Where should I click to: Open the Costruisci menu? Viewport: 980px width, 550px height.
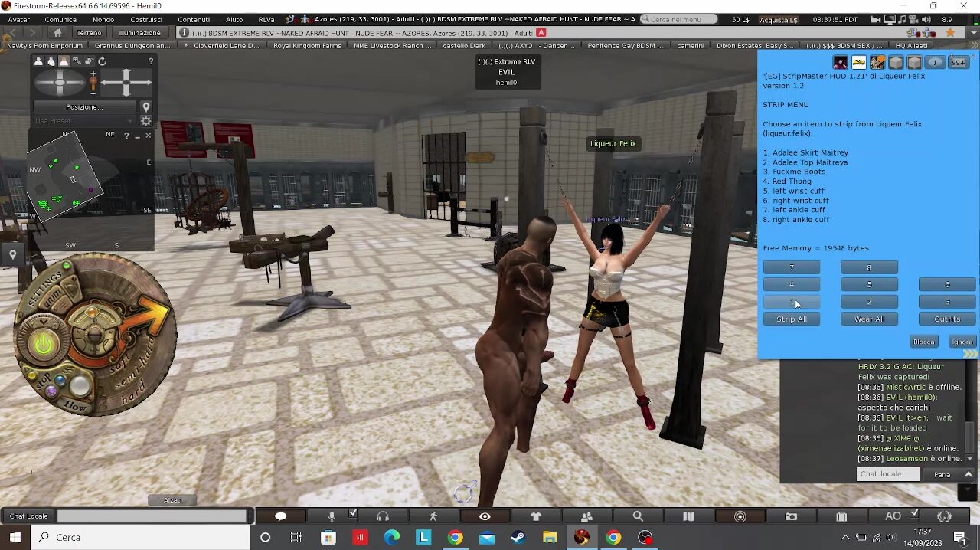[x=146, y=19]
